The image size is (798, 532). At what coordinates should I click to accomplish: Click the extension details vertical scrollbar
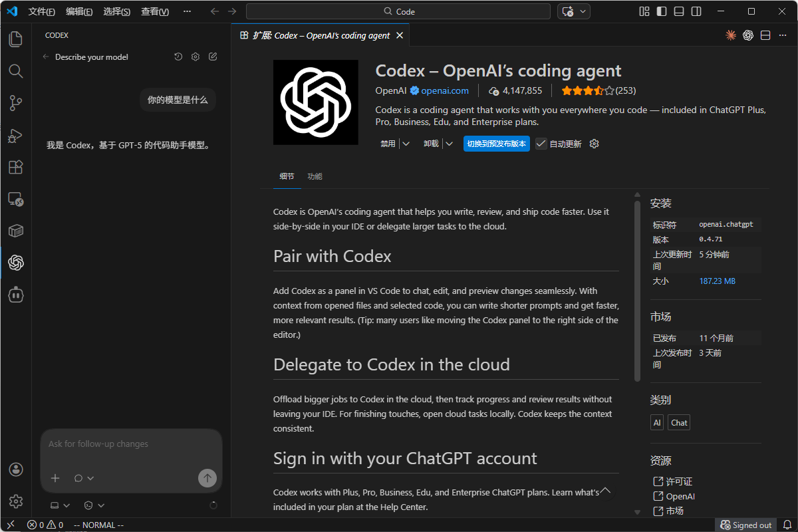[637, 290]
